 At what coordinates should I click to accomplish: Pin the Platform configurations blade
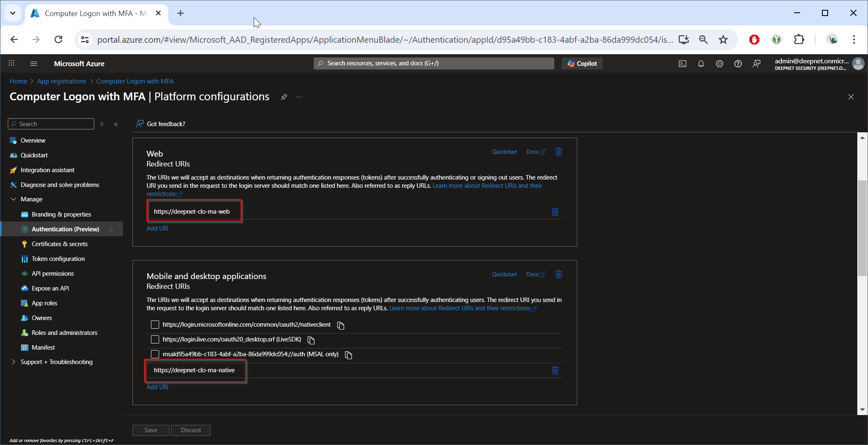coord(284,97)
